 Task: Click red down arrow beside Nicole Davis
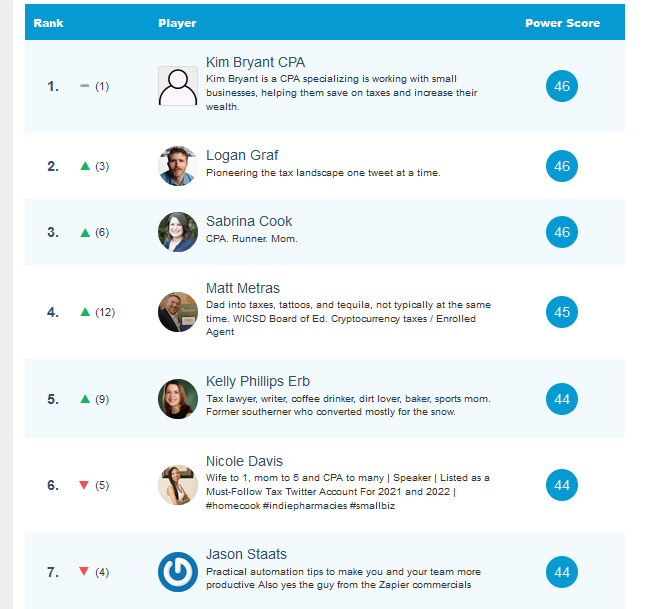pos(85,485)
